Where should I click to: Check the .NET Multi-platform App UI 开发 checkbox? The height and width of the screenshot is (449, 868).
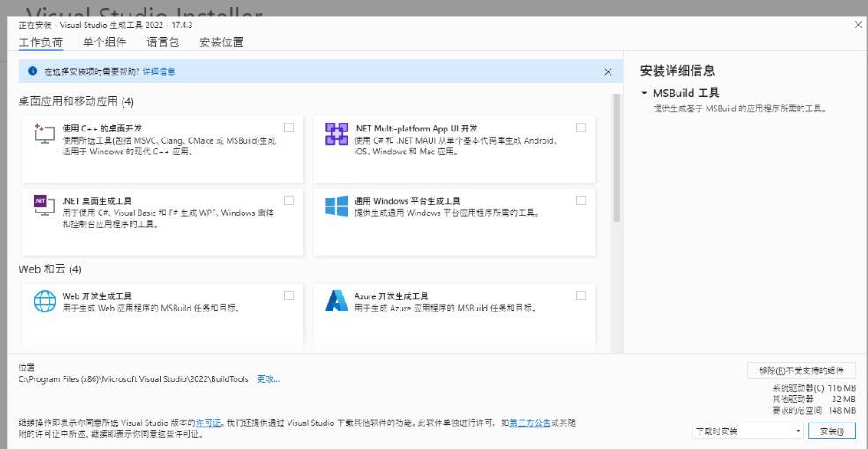[x=580, y=128]
